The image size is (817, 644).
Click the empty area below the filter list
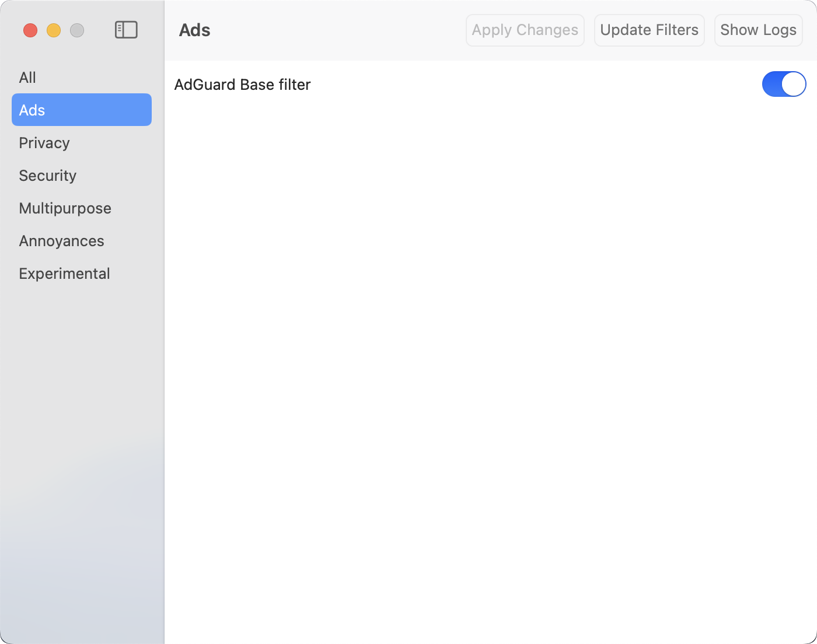point(490,350)
